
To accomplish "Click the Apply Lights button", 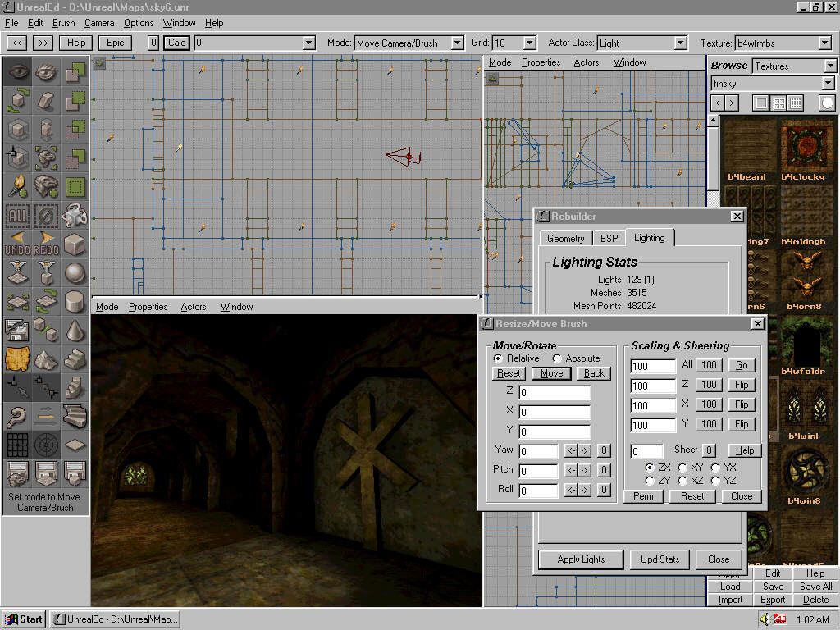I will (581, 559).
